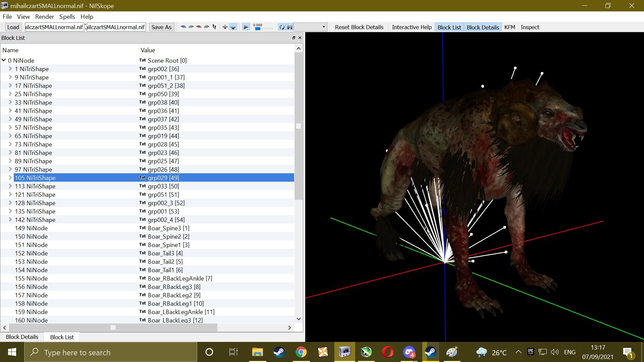Expand the 9 NiTriShape node
Screen dimensions: 644x362
[x=10, y=77]
